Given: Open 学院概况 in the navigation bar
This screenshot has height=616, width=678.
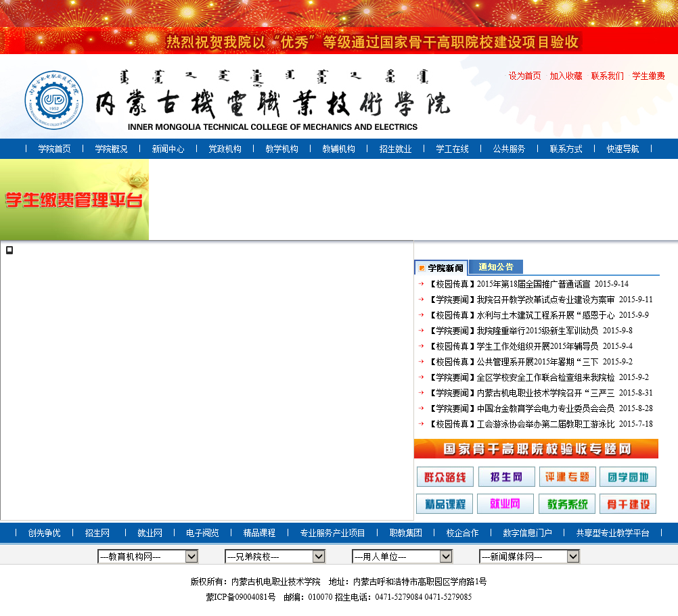Looking at the screenshot, I should pyautogui.click(x=111, y=149).
